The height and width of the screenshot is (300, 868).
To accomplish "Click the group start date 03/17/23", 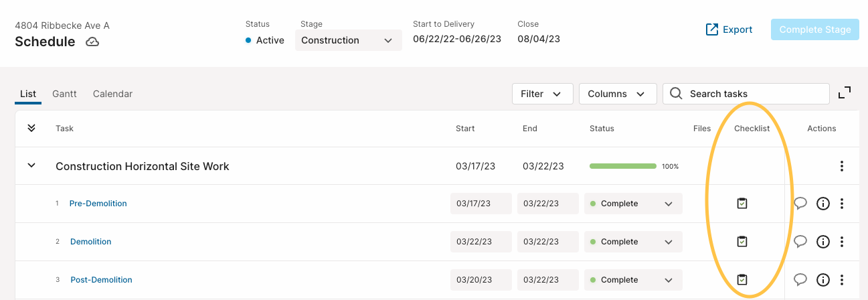I will (x=476, y=166).
